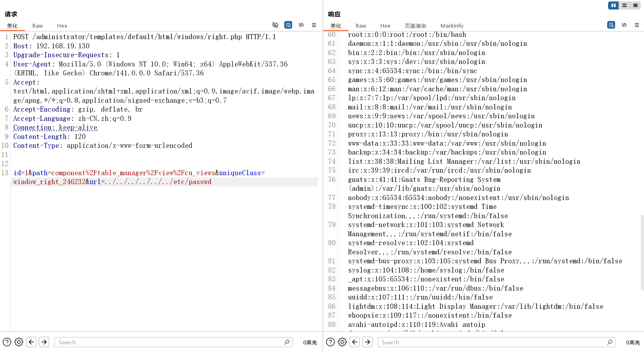Toggle request word wrap icon

click(288, 25)
